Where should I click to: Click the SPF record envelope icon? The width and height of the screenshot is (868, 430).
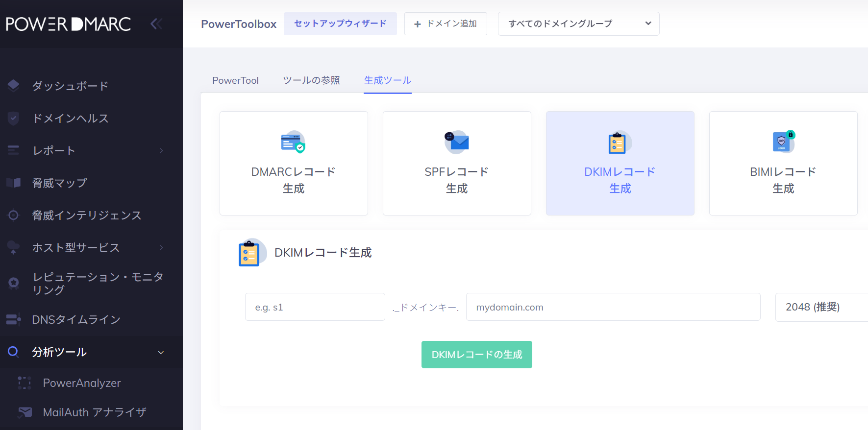point(456,142)
